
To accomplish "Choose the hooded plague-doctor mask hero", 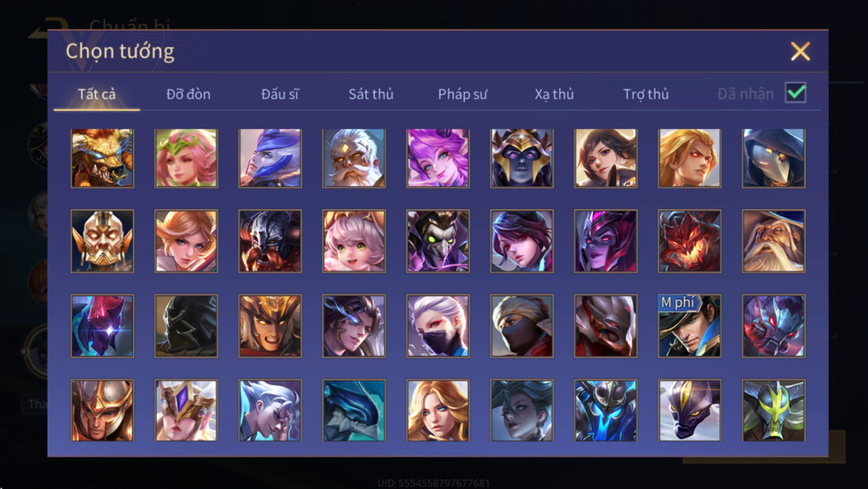I will [773, 159].
